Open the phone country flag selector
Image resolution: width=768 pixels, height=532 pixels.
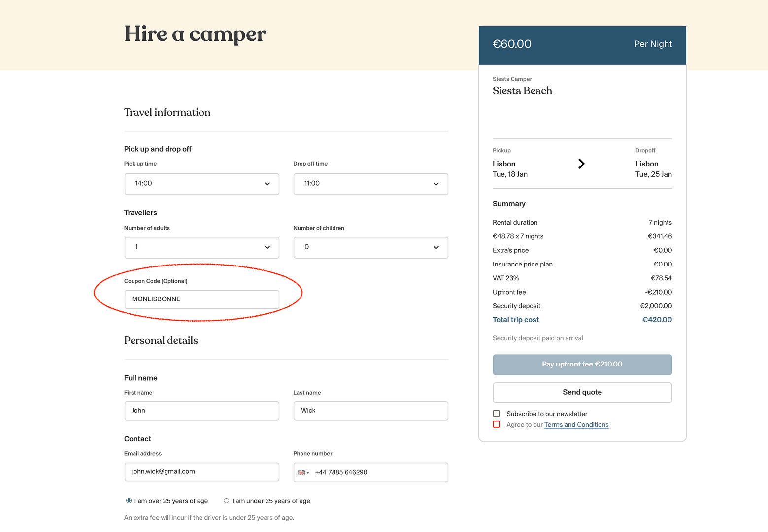pos(303,472)
